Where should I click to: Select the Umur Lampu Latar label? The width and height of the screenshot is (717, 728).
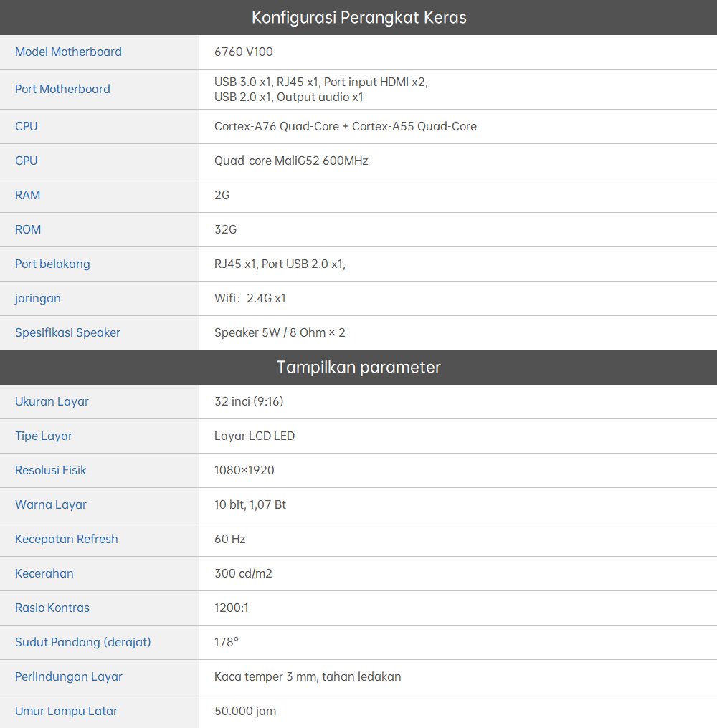tap(66, 711)
